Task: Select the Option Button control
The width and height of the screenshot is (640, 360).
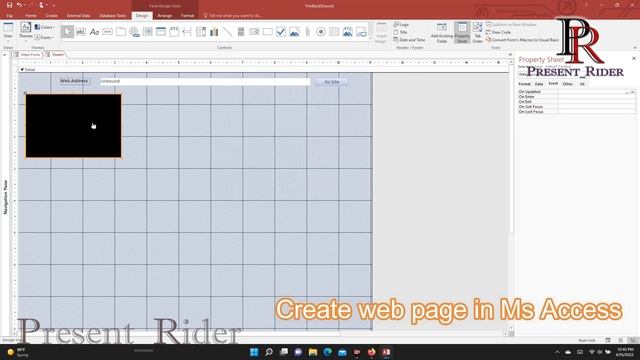Action: coord(321,32)
